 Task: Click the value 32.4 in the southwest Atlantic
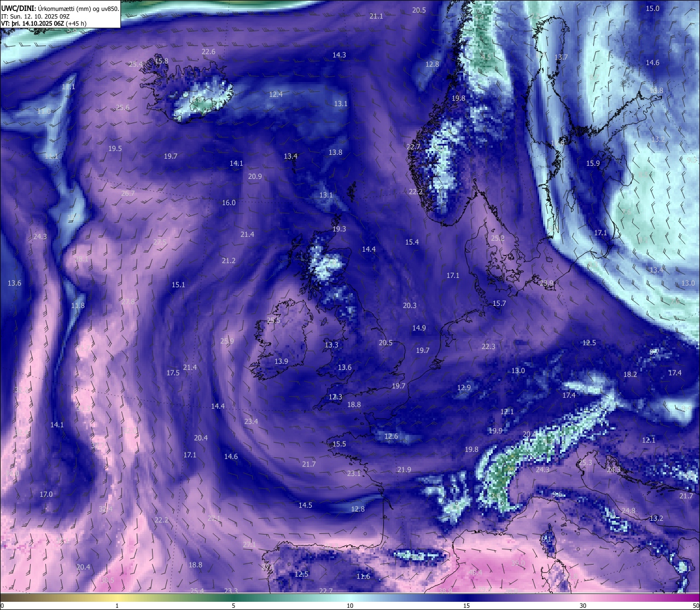[106, 509]
